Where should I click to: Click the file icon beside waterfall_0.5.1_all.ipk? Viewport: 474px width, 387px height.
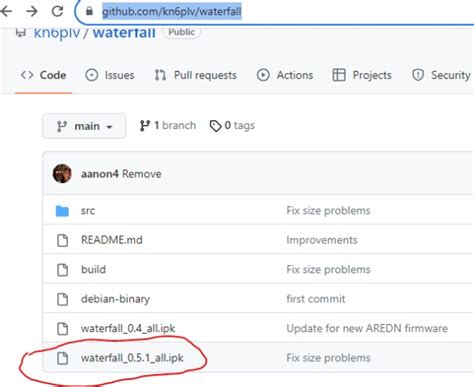tap(62, 358)
